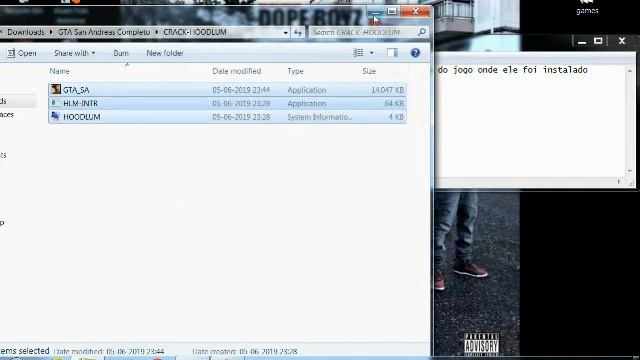
Task: Maximize the Explorer window
Action: click(x=392, y=11)
